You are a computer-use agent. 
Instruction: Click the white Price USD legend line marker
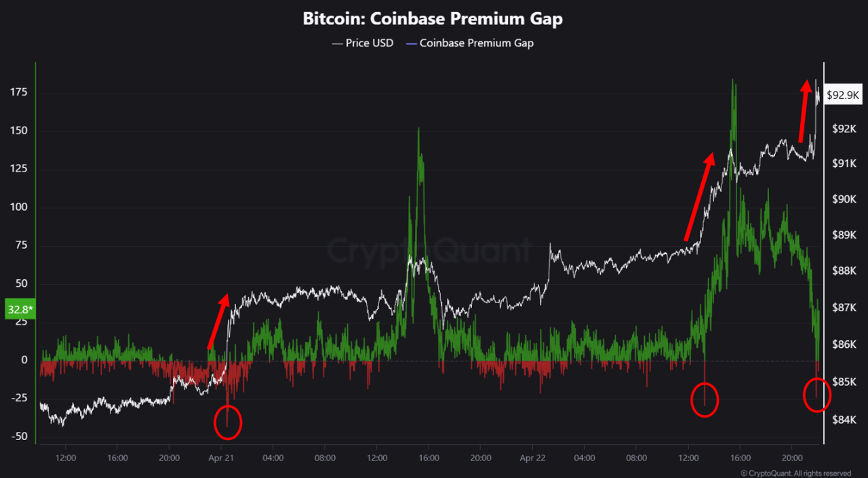click(337, 43)
